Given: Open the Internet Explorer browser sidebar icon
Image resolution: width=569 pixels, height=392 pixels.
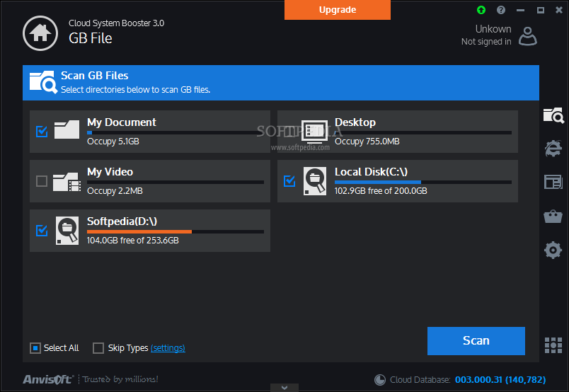Looking at the screenshot, I should pos(553,149).
